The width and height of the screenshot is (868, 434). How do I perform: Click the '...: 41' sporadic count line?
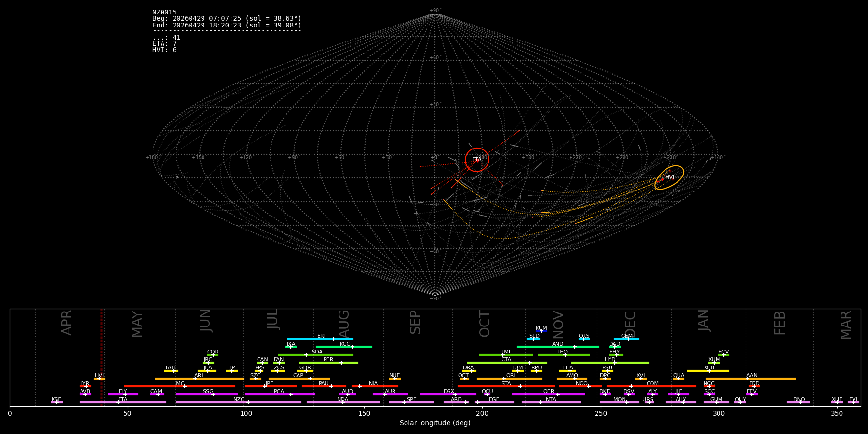tap(166, 38)
